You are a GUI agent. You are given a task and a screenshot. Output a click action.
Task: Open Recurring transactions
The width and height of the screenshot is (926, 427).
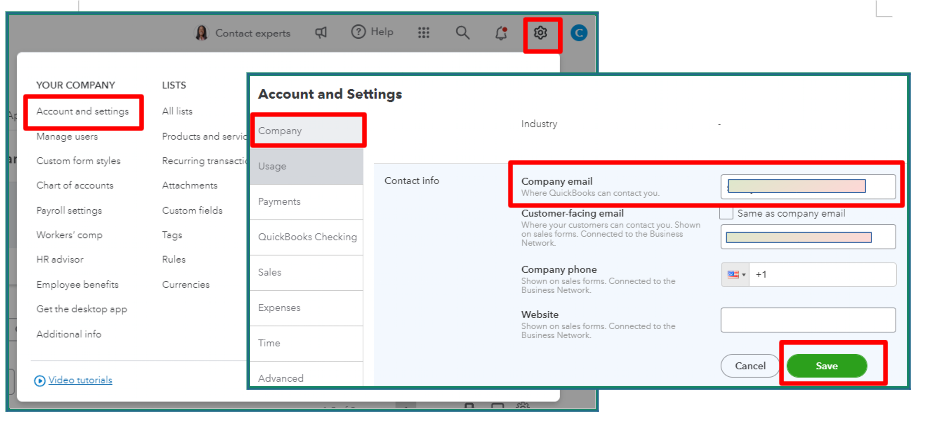point(204,161)
